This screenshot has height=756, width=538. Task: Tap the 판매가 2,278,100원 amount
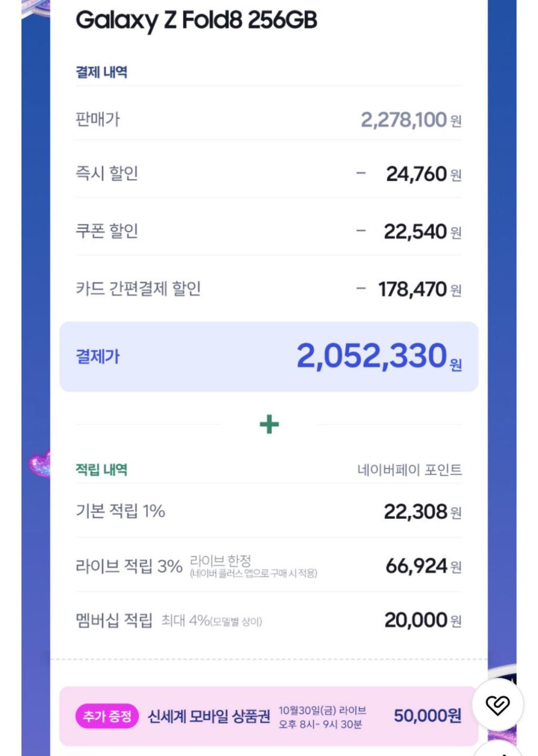point(411,120)
